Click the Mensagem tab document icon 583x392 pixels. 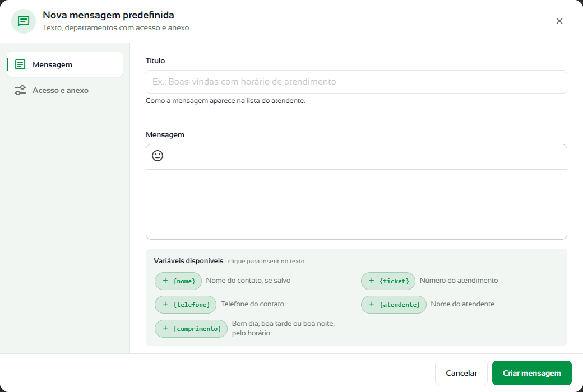pyautogui.click(x=20, y=64)
